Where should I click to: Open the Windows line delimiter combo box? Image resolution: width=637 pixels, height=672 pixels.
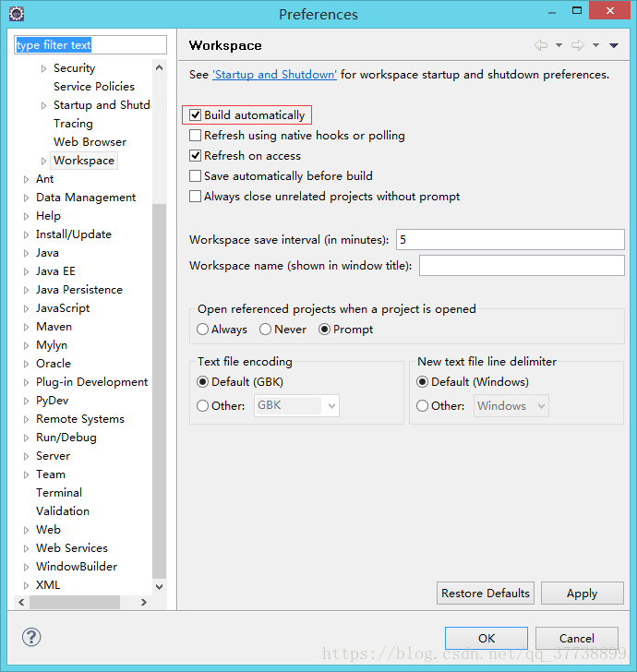(511, 405)
